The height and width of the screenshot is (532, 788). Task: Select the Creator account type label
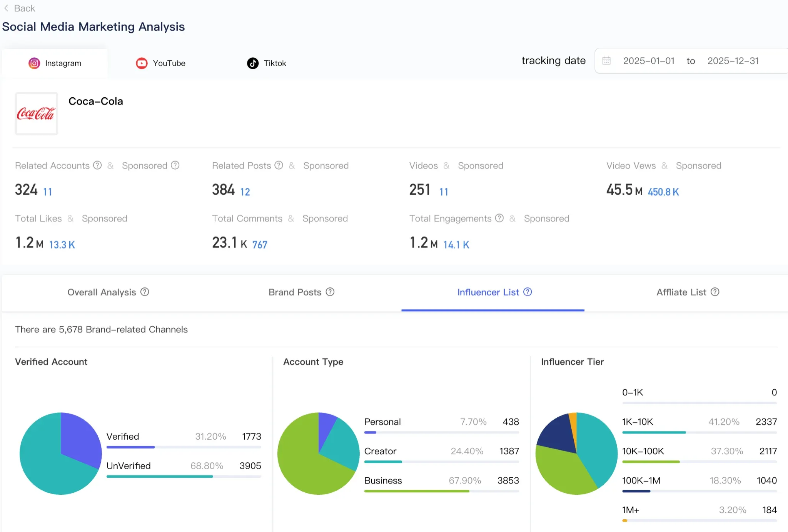380,451
